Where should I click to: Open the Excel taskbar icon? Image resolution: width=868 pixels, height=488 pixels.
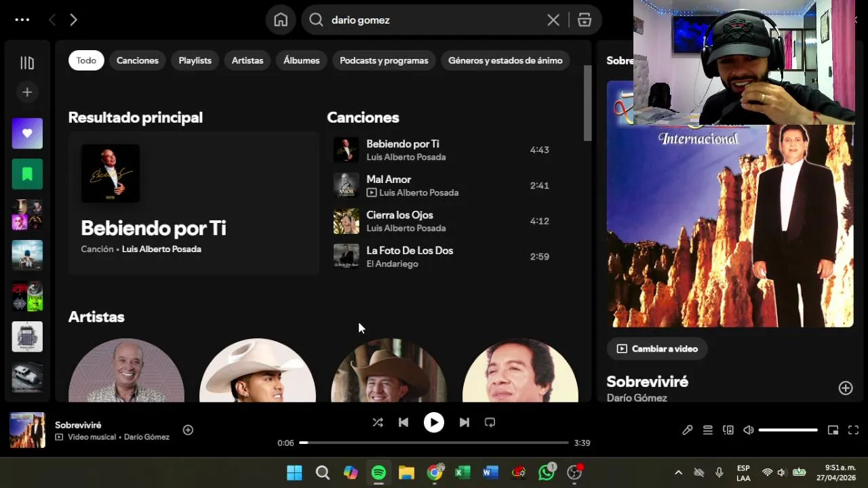462,472
